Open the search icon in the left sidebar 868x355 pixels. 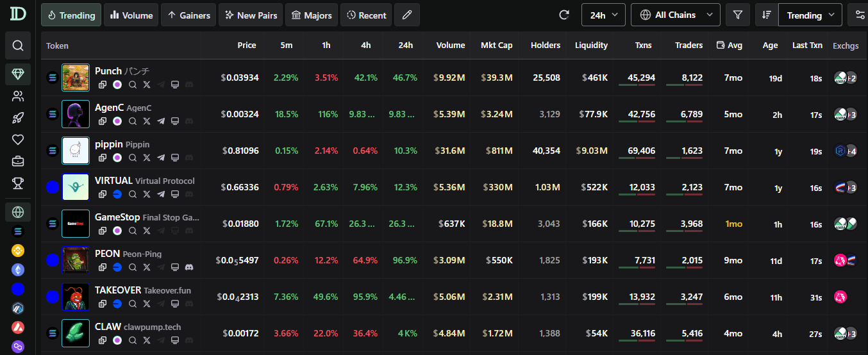point(18,45)
